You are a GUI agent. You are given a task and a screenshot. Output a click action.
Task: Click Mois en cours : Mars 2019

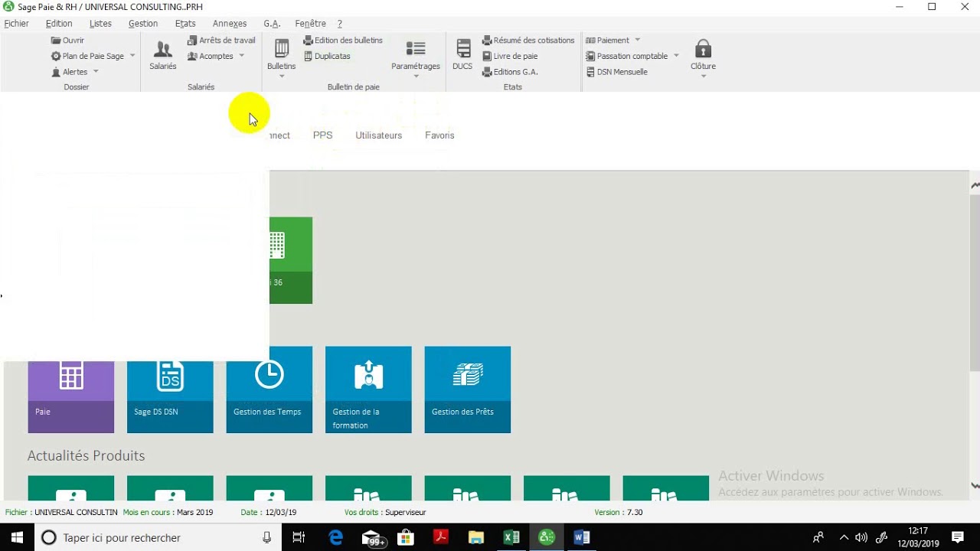tap(168, 512)
